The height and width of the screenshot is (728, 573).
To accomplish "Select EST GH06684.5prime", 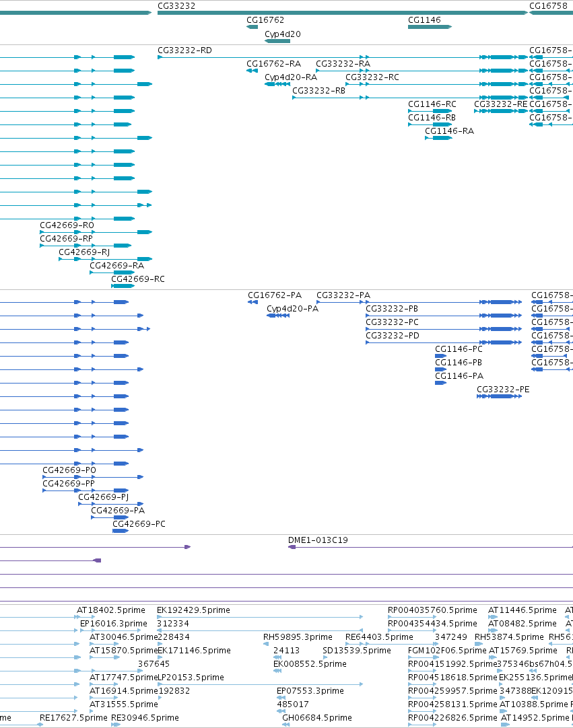I will click(x=285, y=725).
